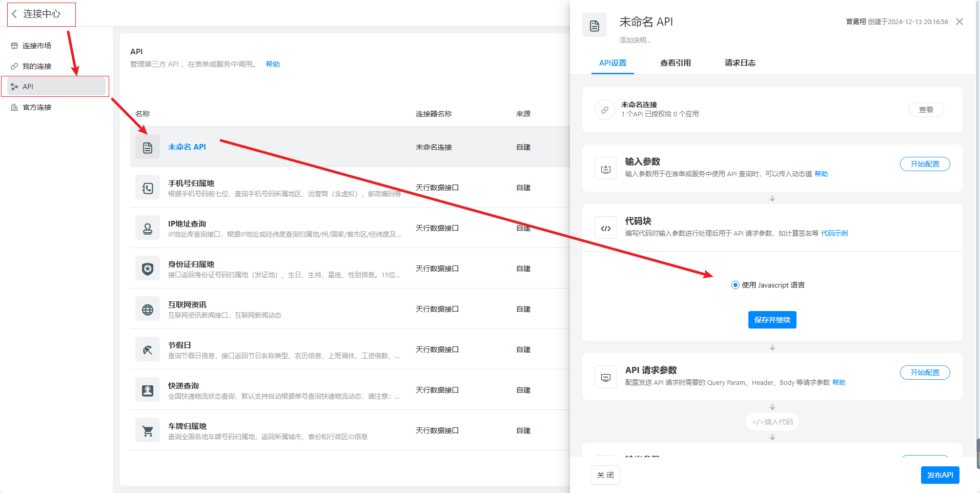980x493 pixels.
Task: Click 开始配置 for 输入参数
Action: click(x=925, y=164)
